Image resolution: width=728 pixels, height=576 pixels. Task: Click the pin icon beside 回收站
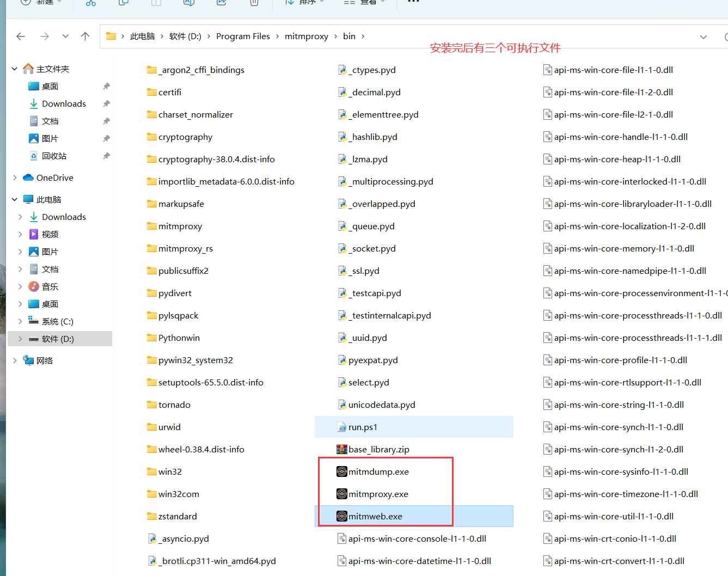pos(106,156)
